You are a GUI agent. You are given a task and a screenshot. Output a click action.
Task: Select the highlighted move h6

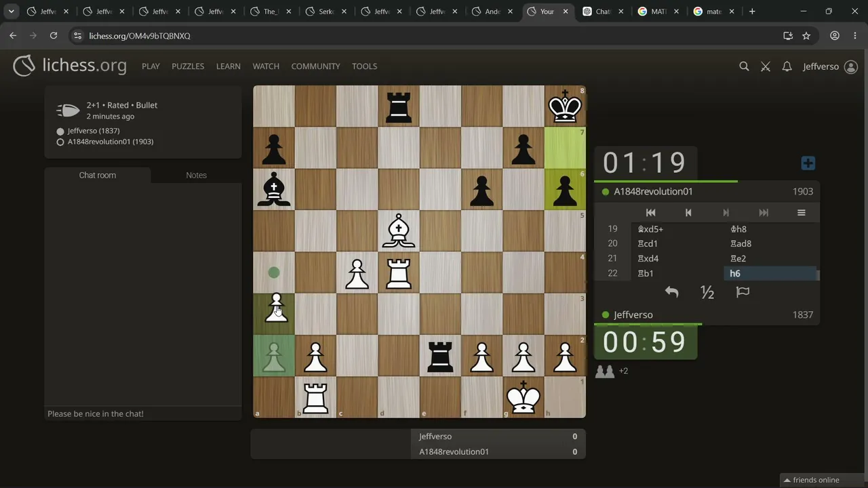click(x=770, y=274)
